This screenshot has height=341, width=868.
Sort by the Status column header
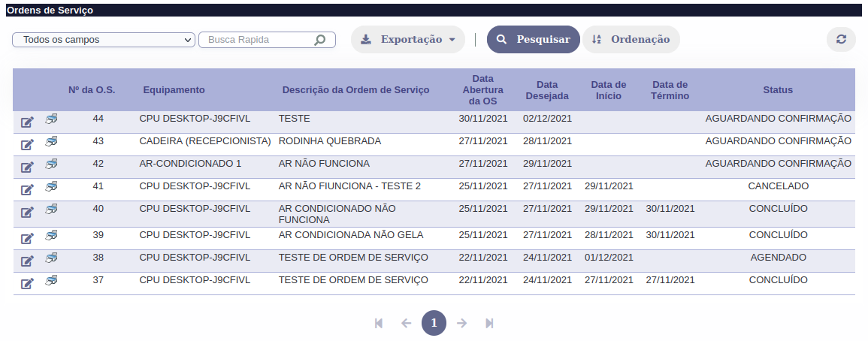(x=778, y=90)
